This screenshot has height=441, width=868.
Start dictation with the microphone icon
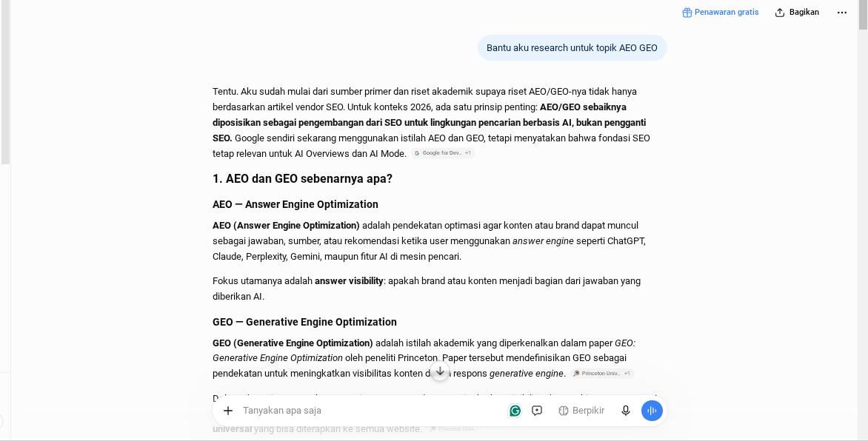pyautogui.click(x=626, y=411)
